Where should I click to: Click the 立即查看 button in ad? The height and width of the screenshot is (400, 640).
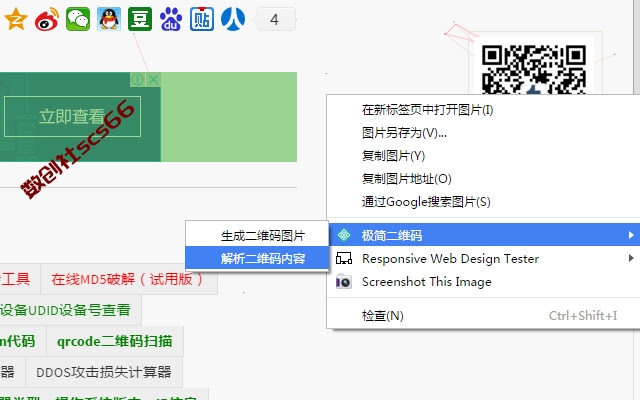[72, 117]
